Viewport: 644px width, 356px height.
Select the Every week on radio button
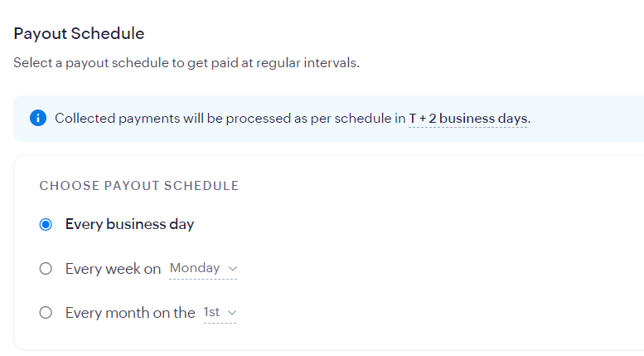(x=46, y=269)
